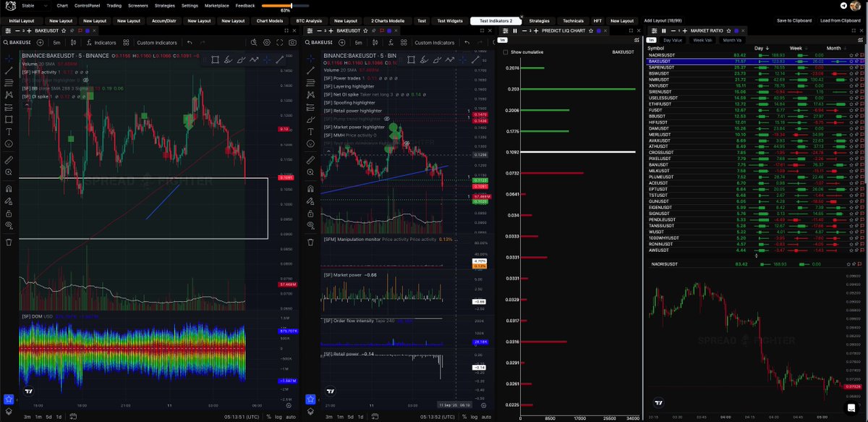Open the 1m interval selector in MARKET RATIO
868x422 pixels.
(x=652, y=41)
